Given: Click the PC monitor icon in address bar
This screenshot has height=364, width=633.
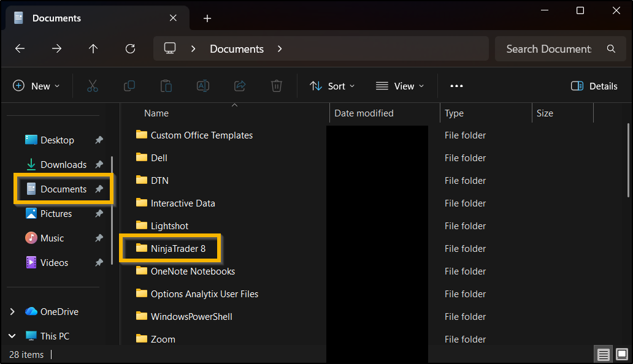Looking at the screenshot, I should [169, 48].
